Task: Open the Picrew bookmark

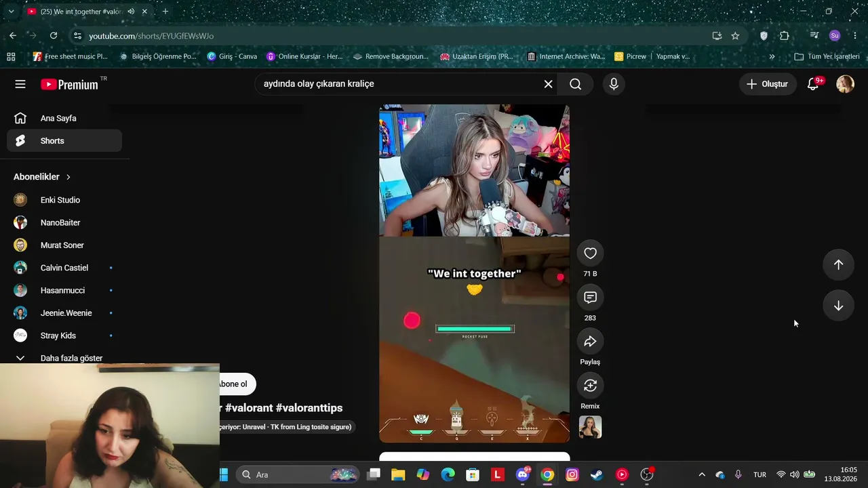Action: coord(631,56)
